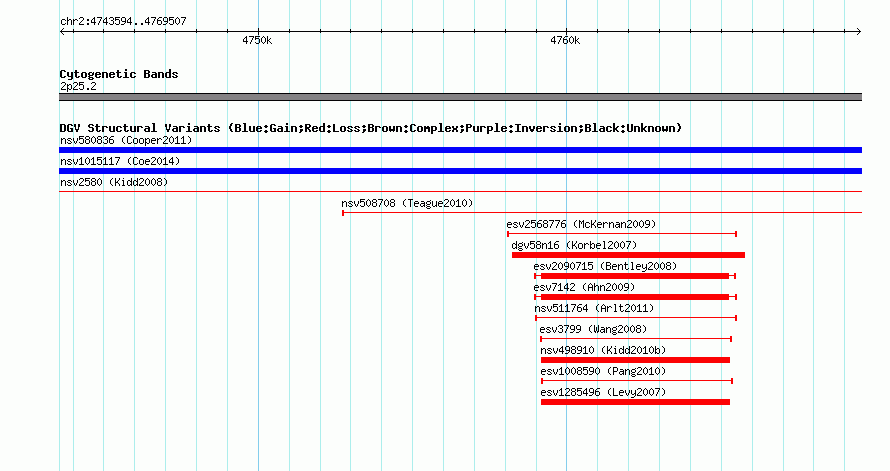Click the gray 2p25.2 cytogenetic band bar
This screenshot has height=471, width=890.
coord(460,97)
